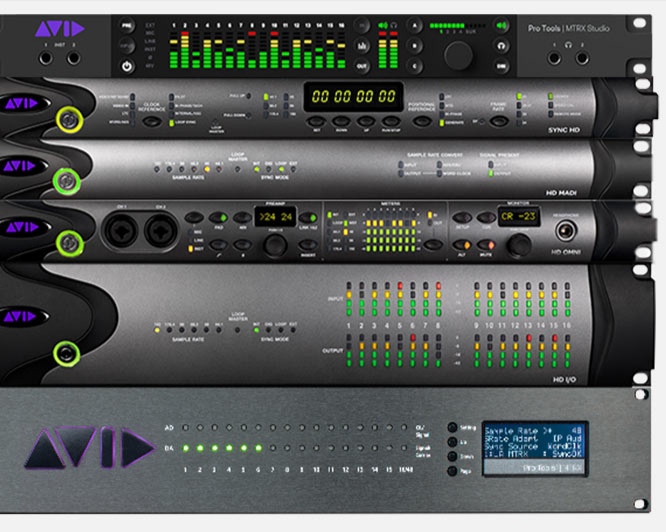The image size is (666, 532).
Task: Select the OUT button on MTRX Studio
Action: pos(362,66)
